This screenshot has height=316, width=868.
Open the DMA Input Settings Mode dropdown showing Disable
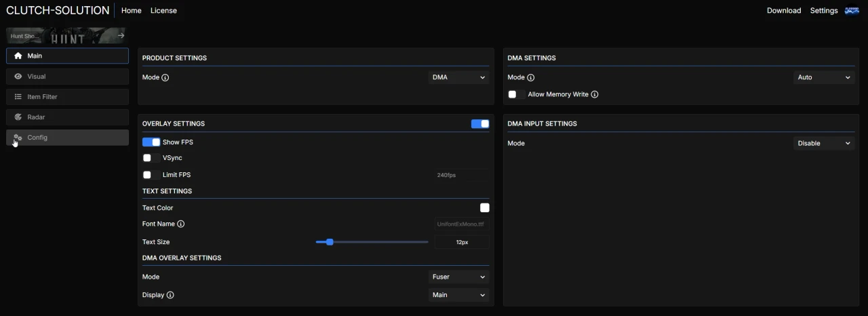[824, 143]
